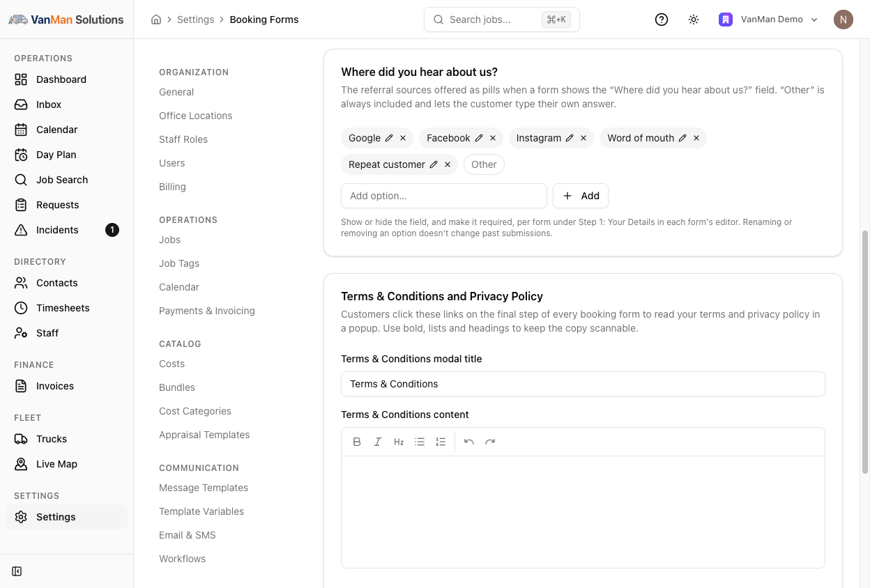Click the Terms & Conditions modal title field
The height and width of the screenshot is (588, 870).
pyautogui.click(x=583, y=384)
